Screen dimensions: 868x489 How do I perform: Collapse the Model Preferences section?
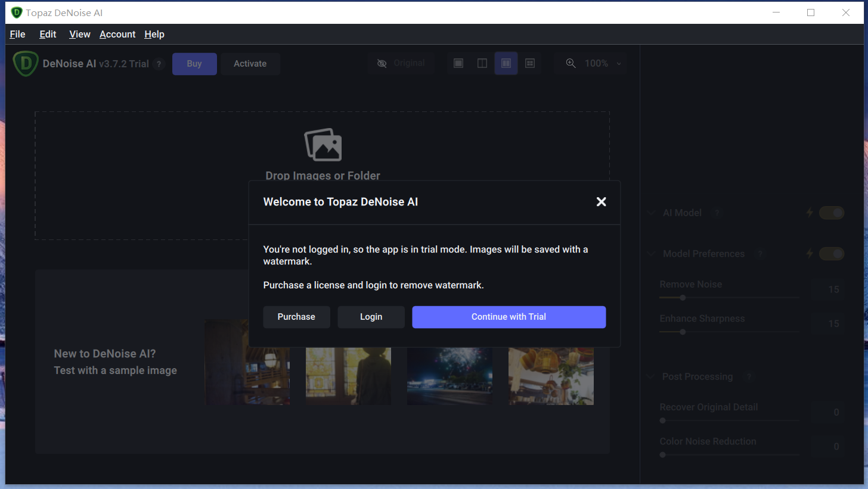pyautogui.click(x=651, y=254)
